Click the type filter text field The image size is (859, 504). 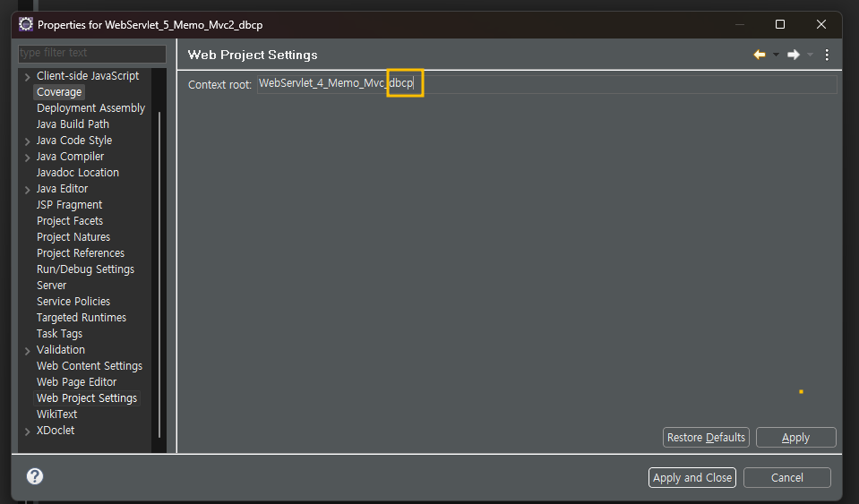click(92, 53)
